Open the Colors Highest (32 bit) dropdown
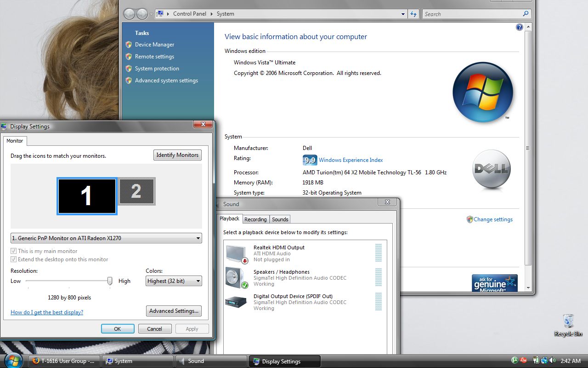Screen dimensions: 588x368 (174, 281)
